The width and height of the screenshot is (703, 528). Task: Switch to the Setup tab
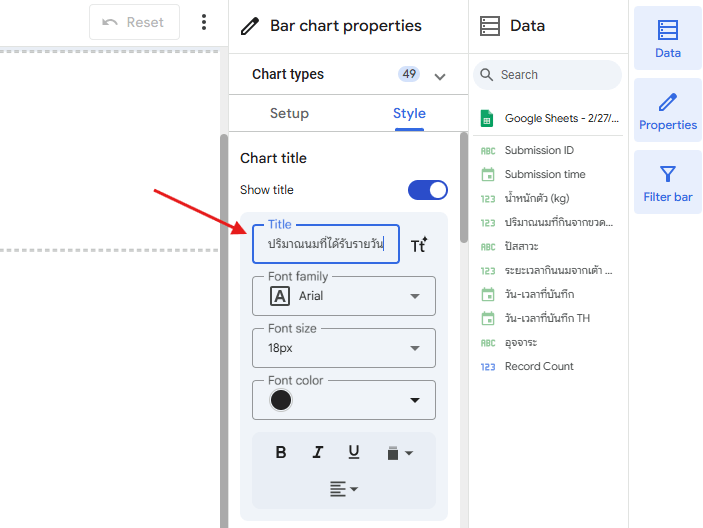point(289,113)
